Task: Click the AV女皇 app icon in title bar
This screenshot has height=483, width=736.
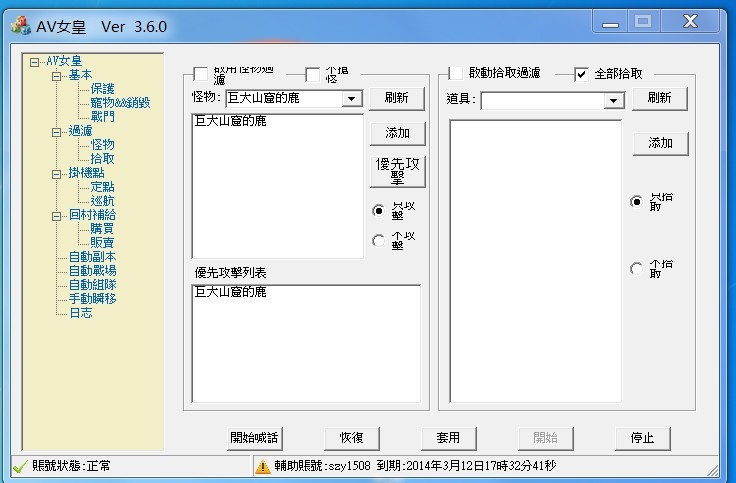Action: click(21, 25)
